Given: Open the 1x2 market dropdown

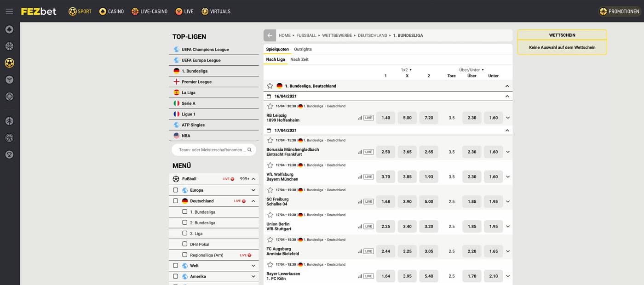Looking at the screenshot, I should 407,70.
